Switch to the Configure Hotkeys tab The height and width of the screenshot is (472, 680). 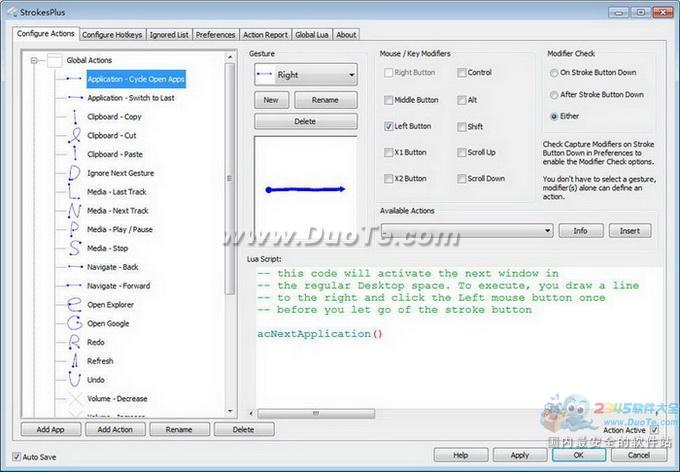[x=112, y=35]
